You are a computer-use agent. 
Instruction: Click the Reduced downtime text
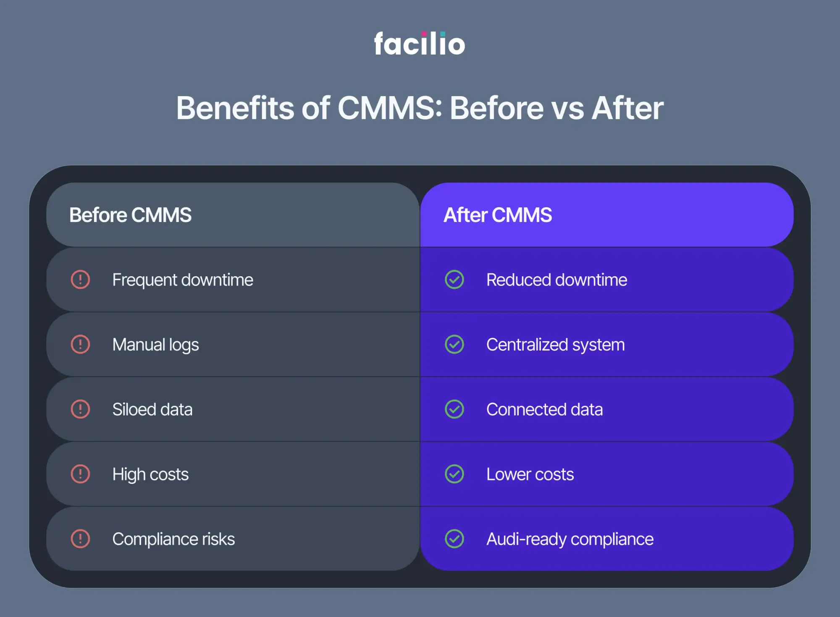tap(556, 280)
